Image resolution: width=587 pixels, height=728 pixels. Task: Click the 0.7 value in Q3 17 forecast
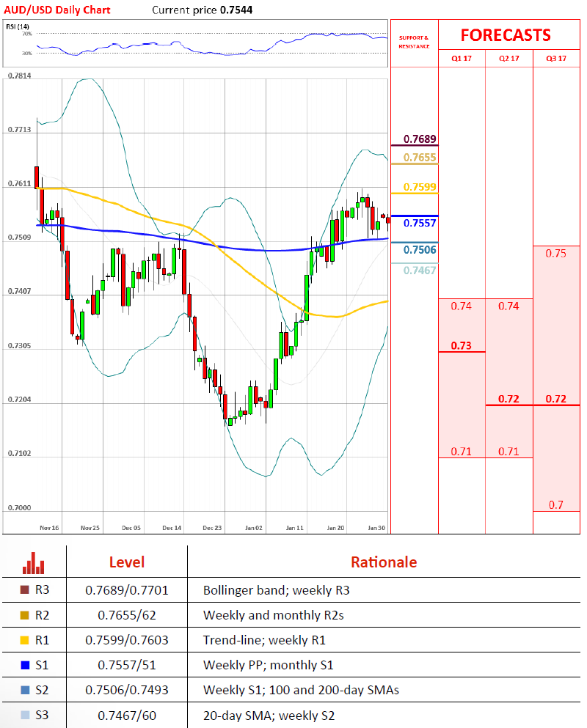click(556, 505)
